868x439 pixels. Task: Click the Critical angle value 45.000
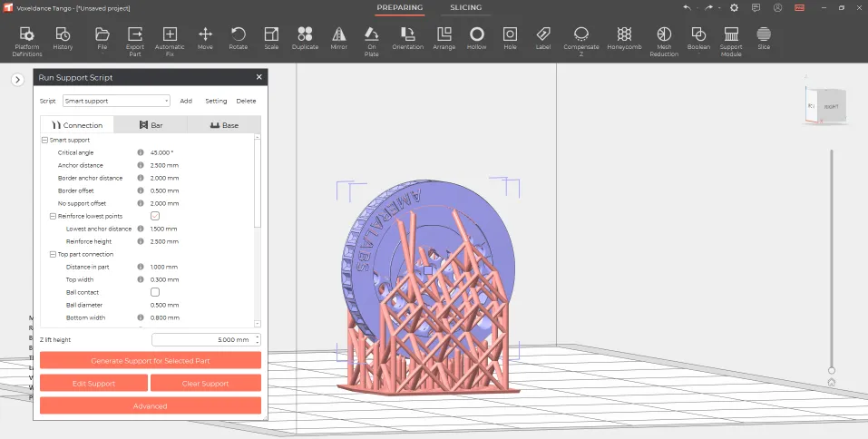161,152
